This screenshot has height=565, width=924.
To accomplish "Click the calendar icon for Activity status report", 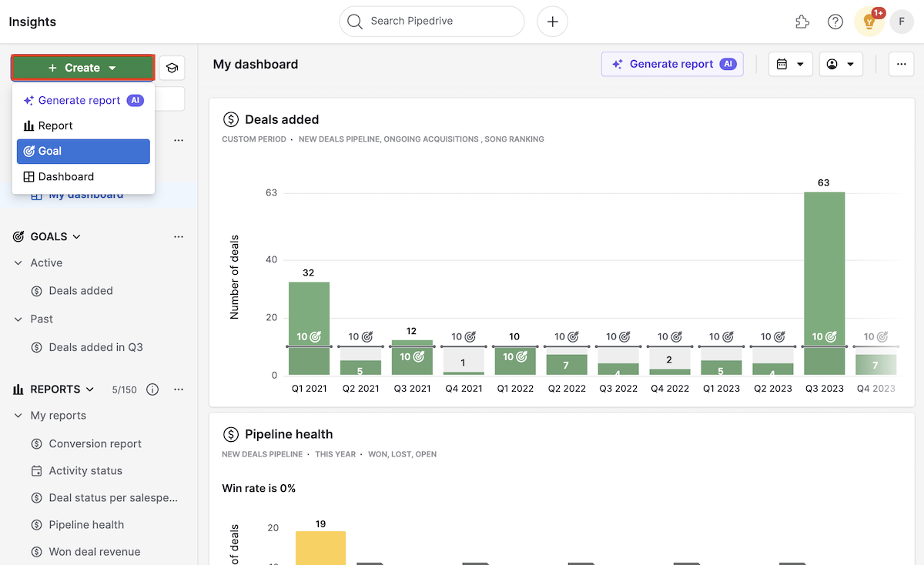I will 36,470.
